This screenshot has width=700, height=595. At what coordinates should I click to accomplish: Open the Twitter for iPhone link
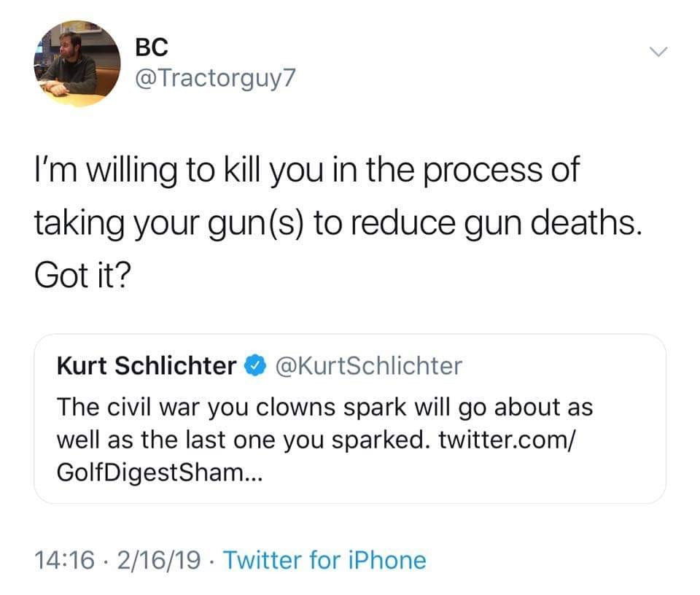(x=324, y=560)
